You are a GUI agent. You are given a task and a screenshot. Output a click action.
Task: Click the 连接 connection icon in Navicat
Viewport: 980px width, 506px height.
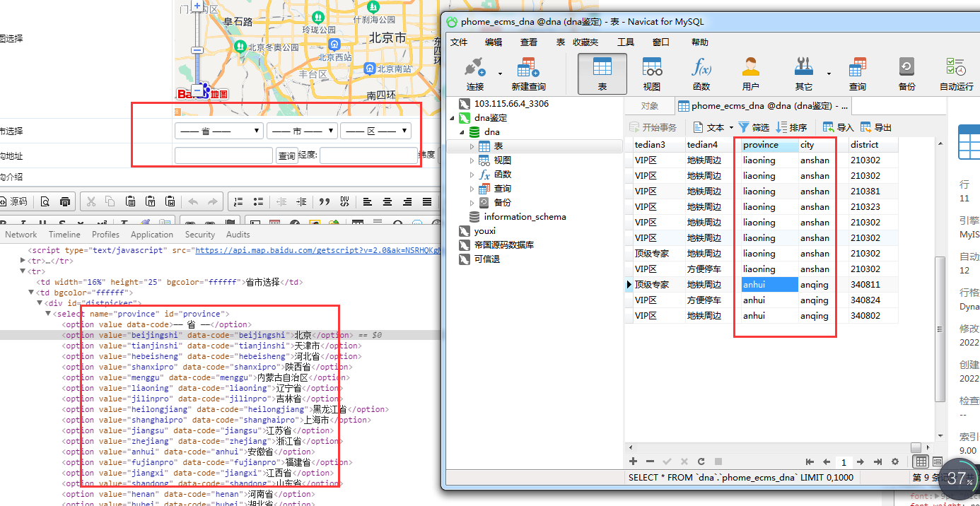[474, 73]
